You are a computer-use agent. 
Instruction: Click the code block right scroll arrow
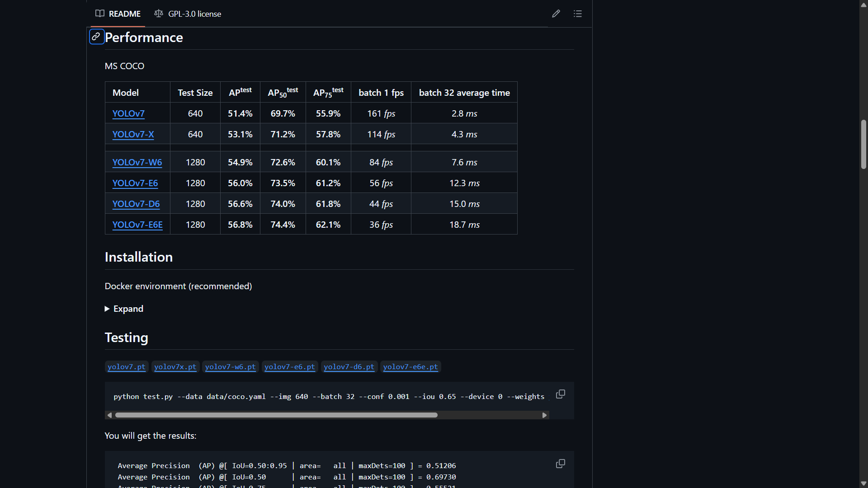click(x=544, y=415)
